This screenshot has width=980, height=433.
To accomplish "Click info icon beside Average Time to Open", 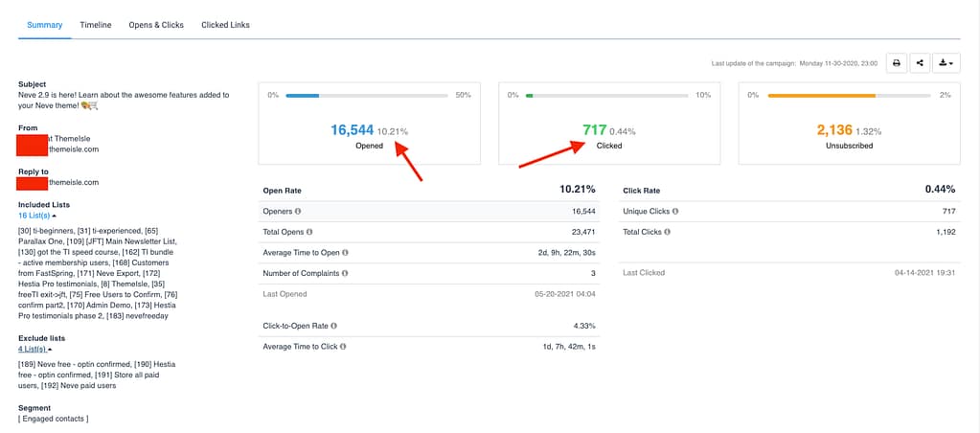I will [345, 253].
